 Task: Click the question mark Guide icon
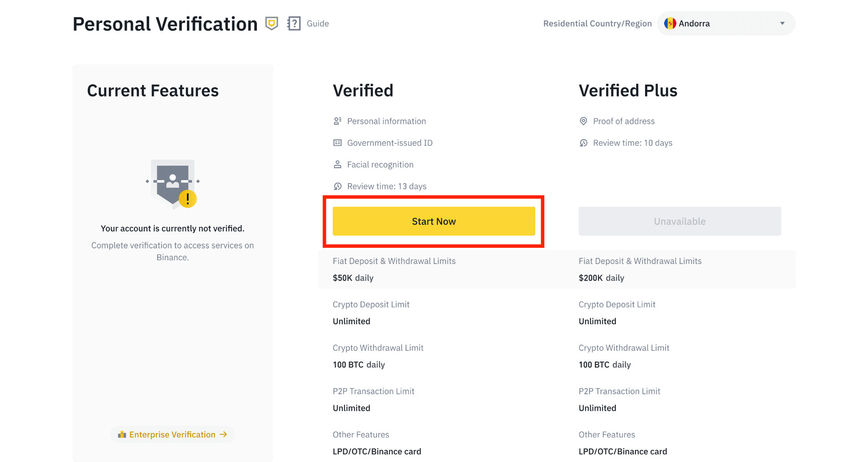[x=293, y=23]
